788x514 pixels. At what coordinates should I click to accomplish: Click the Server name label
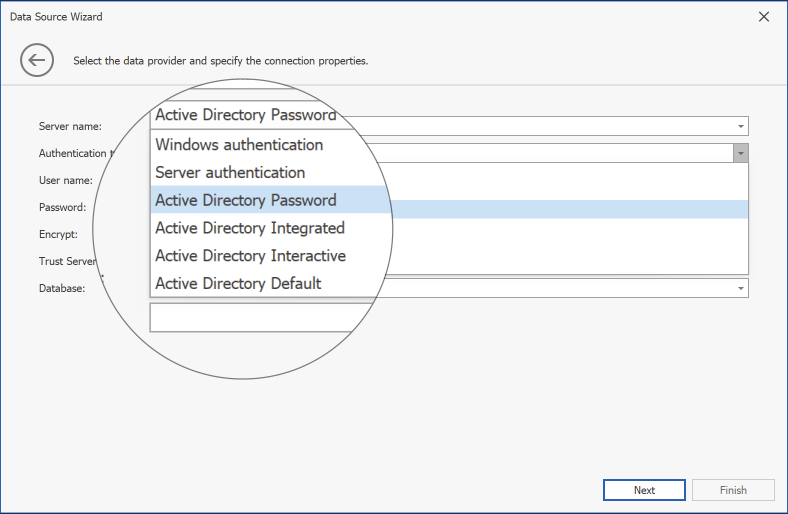pyautogui.click(x=70, y=127)
